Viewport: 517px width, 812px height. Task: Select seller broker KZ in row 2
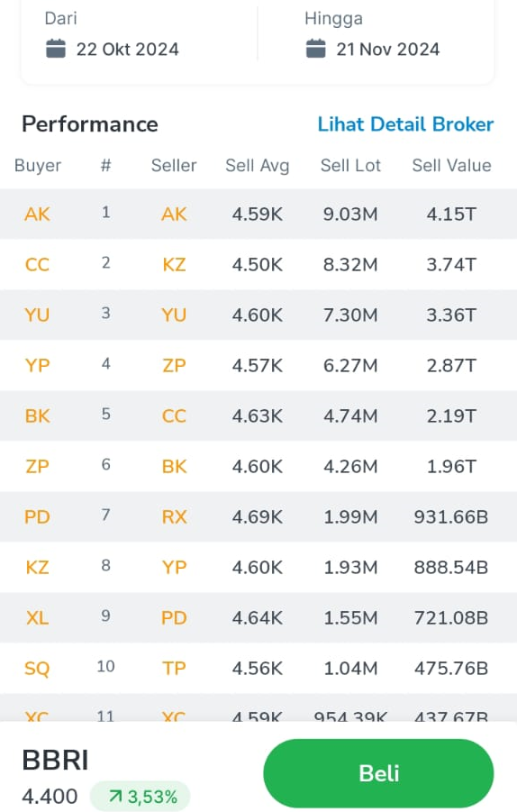click(174, 265)
